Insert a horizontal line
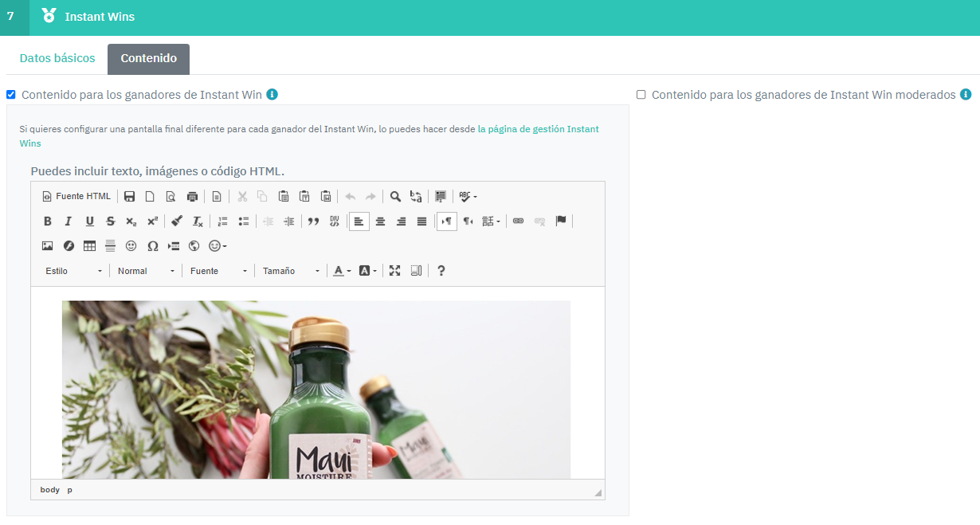980x525 pixels. click(x=111, y=246)
